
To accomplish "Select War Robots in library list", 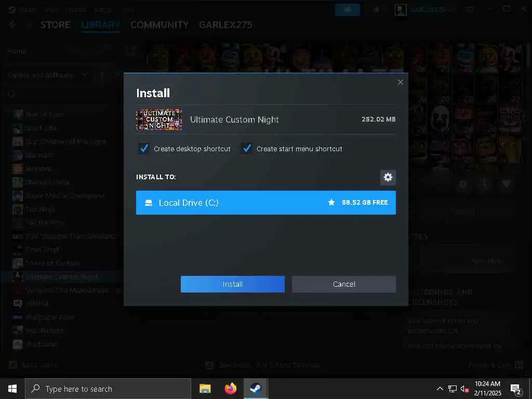I will coord(44,330).
